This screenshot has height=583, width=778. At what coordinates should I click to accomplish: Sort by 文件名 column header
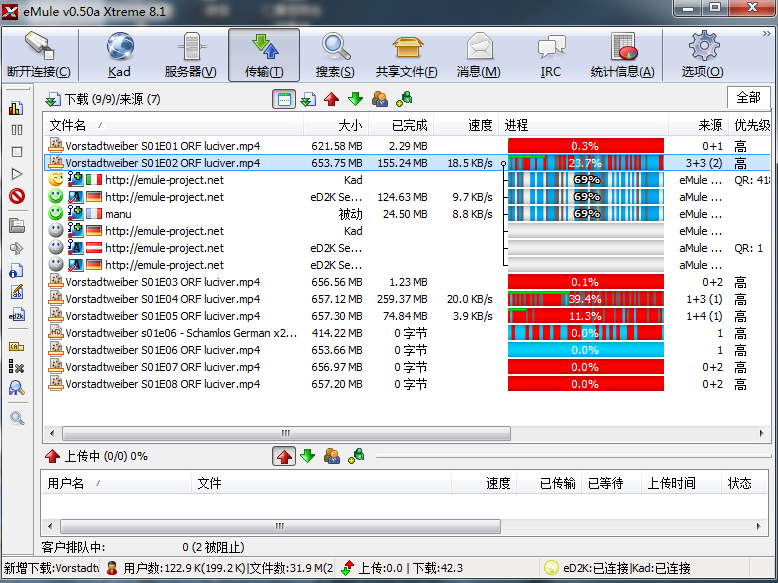coord(174,125)
